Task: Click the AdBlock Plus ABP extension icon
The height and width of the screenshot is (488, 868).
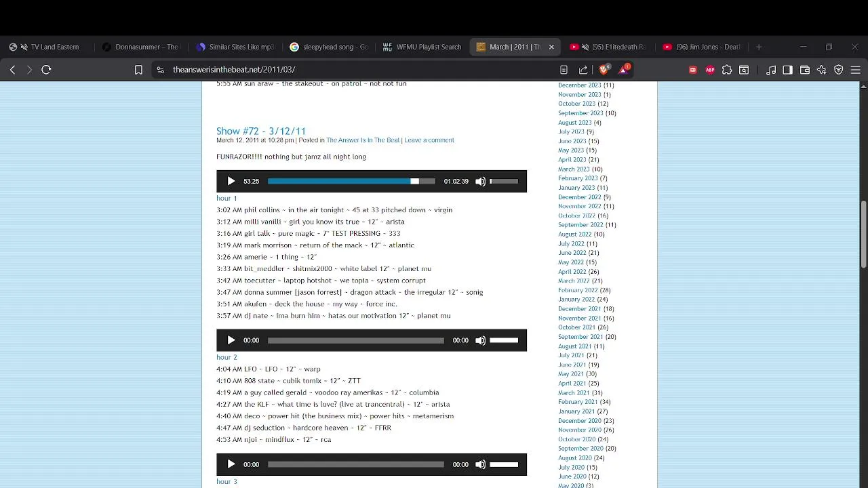Action: point(710,70)
